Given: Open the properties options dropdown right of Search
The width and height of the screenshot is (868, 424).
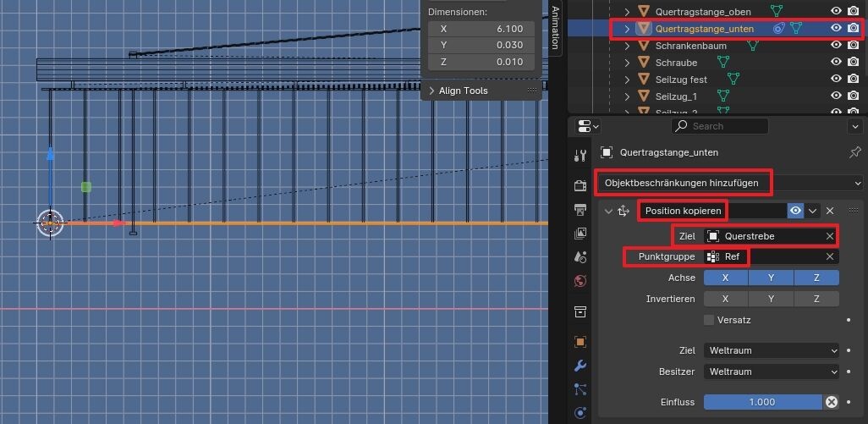Looking at the screenshot, I should pyautogui.click(x=855, y=126).
